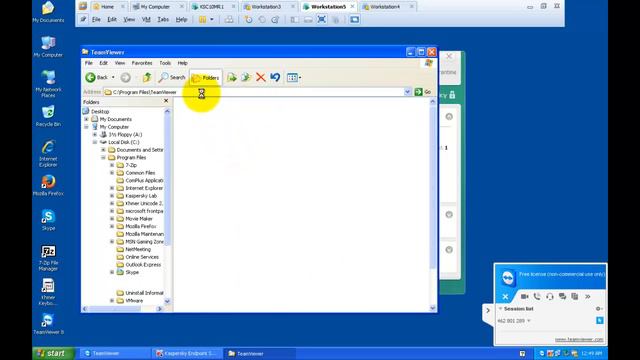Open the VM menu in VMware
Viewport: 640px width, 360px height.
[146, 20]
